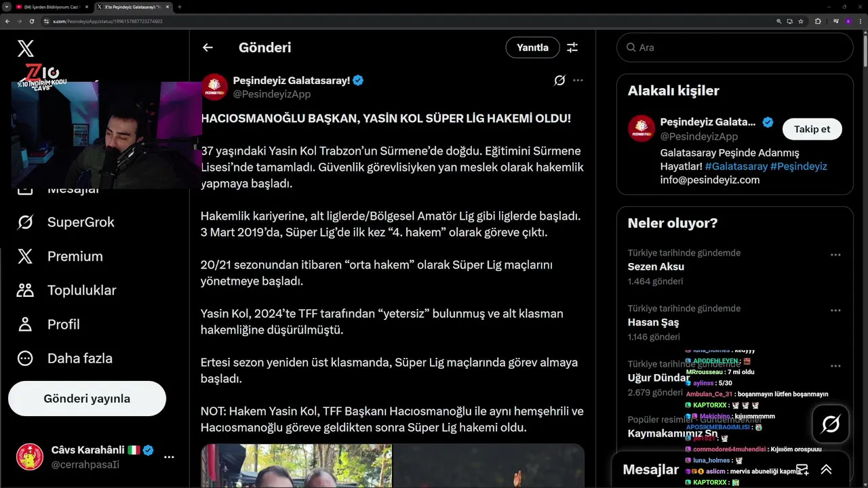Open reply sorting filter icon
Image resolution: width=868 pixels, height=488 pixels.
click(x=572, y=47)
